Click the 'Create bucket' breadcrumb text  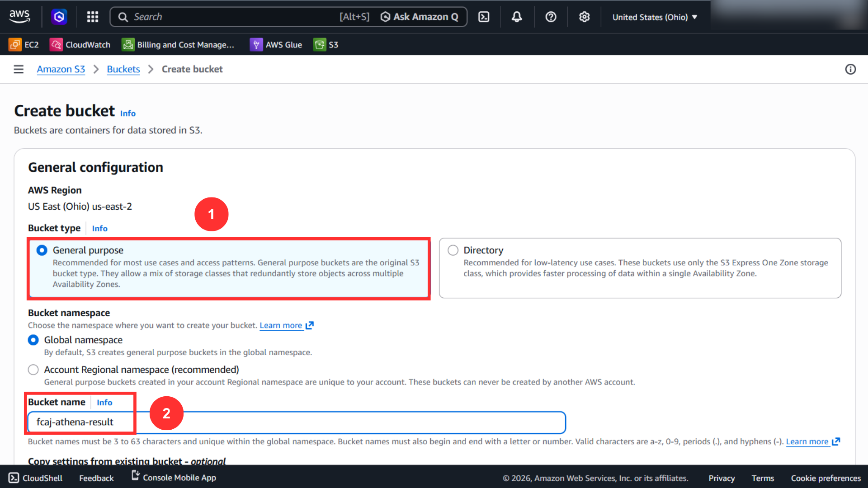[x=192, y=69]
